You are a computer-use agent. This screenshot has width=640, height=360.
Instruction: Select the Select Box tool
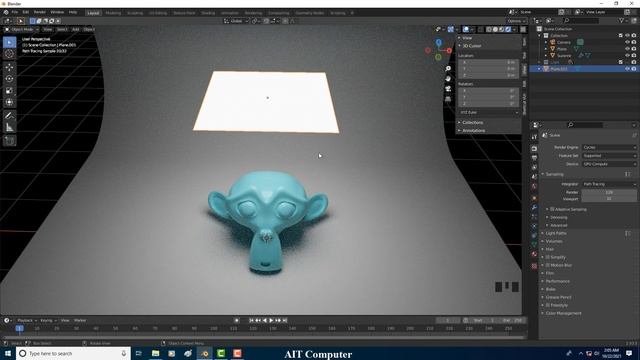tap(9, 42)
